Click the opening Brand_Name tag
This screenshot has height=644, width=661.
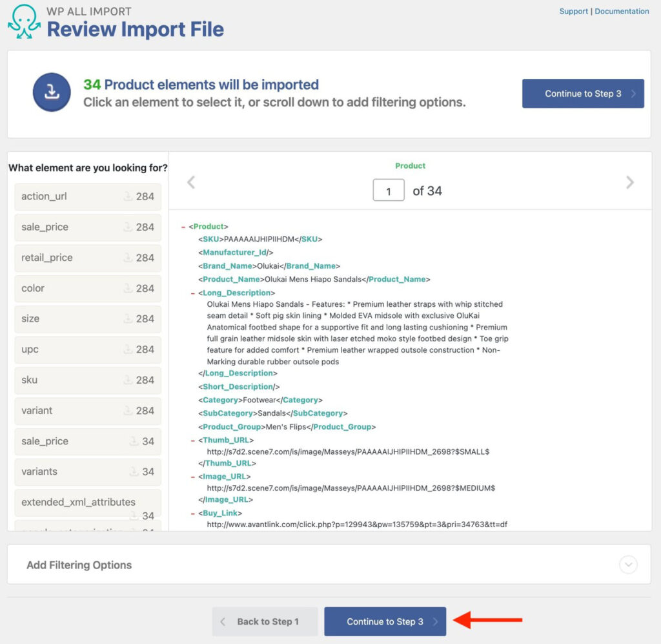point(227,266)
